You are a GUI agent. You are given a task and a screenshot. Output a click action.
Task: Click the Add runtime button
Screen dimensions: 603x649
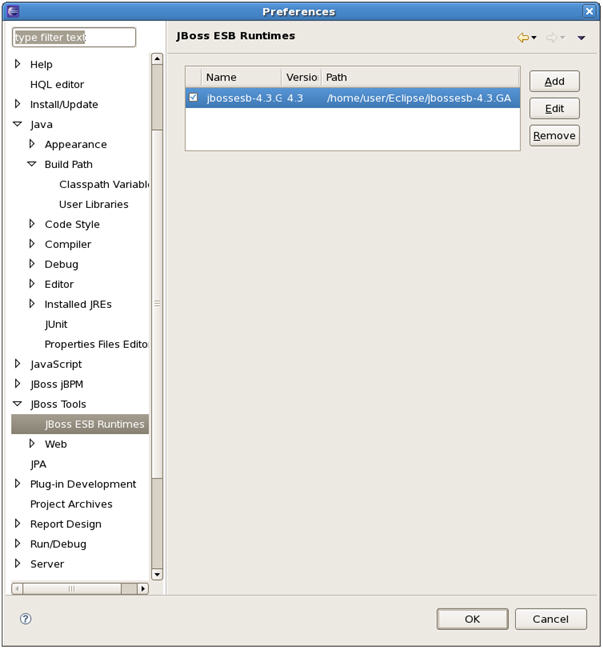coord(554,82)
